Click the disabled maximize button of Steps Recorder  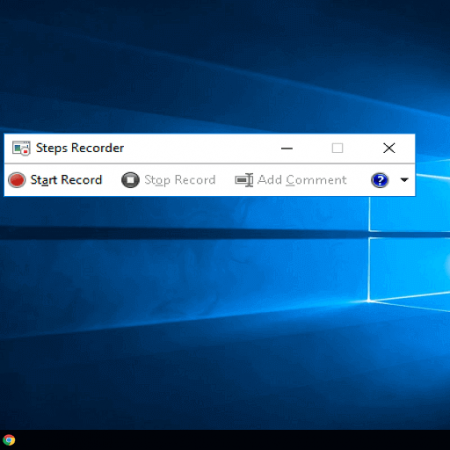pos(337,148)
